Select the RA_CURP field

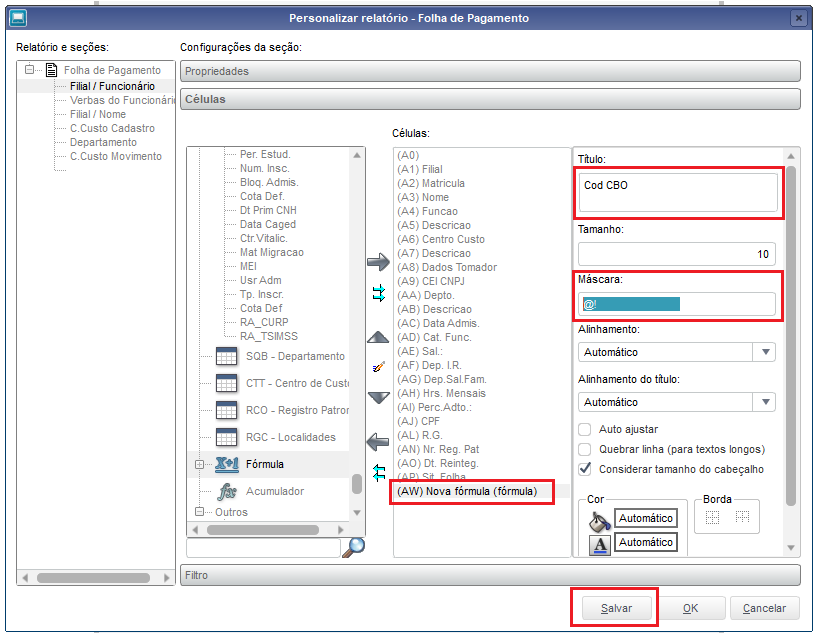tap(264, 322)
